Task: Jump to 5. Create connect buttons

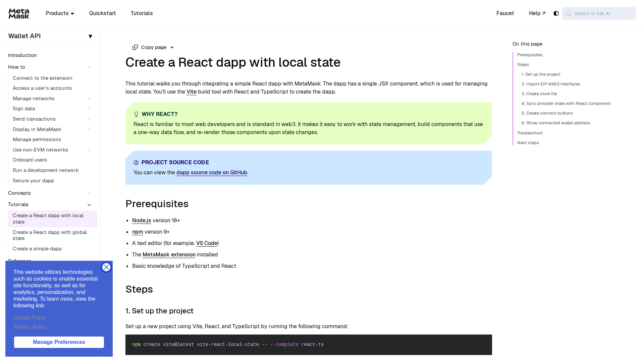Action: pyautogui.click(x=547, y=113)
